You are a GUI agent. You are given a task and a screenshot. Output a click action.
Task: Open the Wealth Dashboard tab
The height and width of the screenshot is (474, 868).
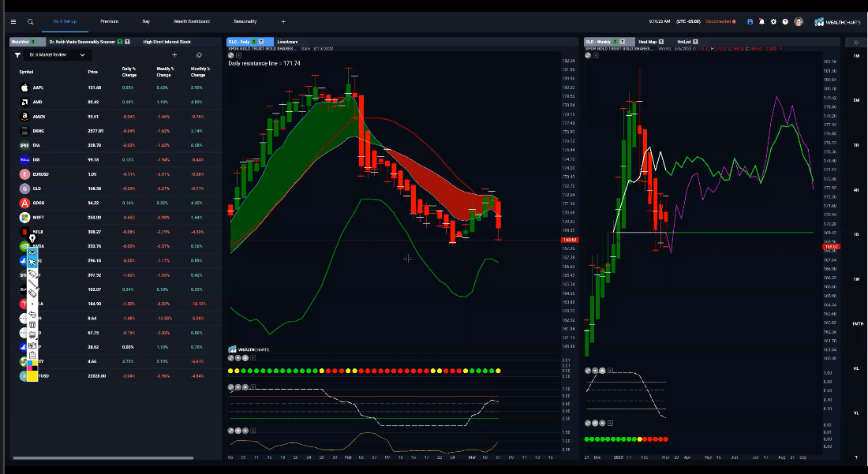click(x=192, y=21)
